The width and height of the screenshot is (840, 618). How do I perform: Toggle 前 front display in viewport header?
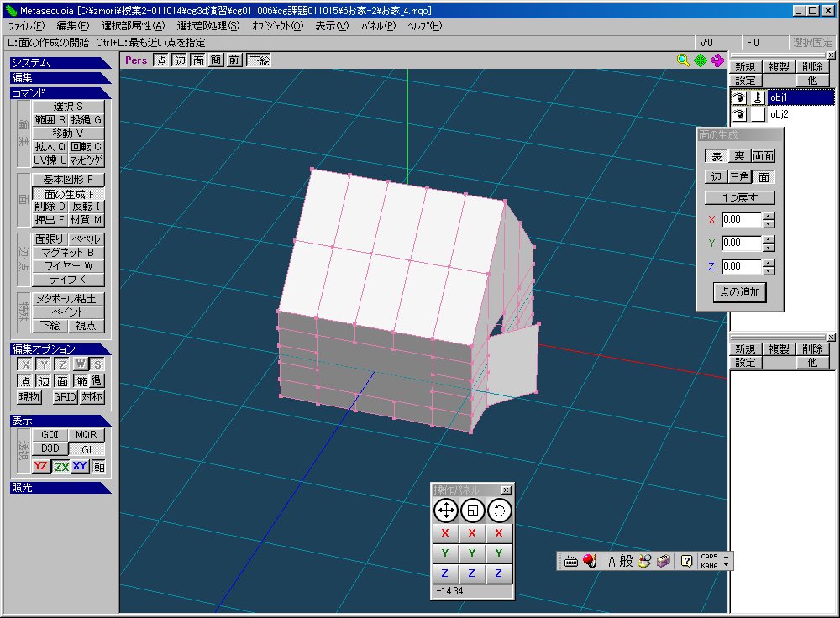[234, 60]
